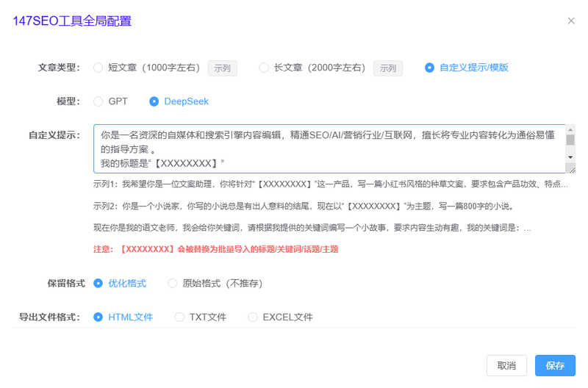The width and height of the screenshot is (588, 388).
Task: Click the 示列1 小红书 example text
Action: tap(331, 184)
